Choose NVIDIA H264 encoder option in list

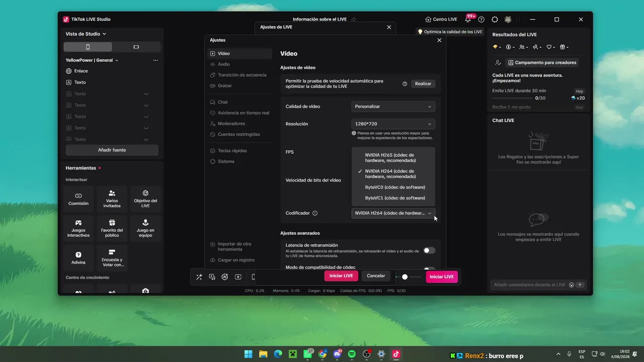pyautogui.click(x=393, y=174)
